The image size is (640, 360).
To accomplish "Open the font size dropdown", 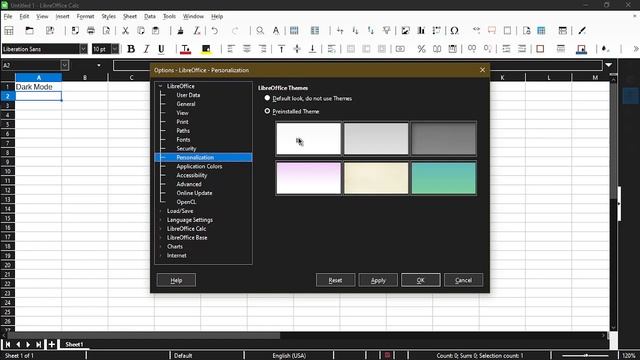I will [x=115, y=49].
